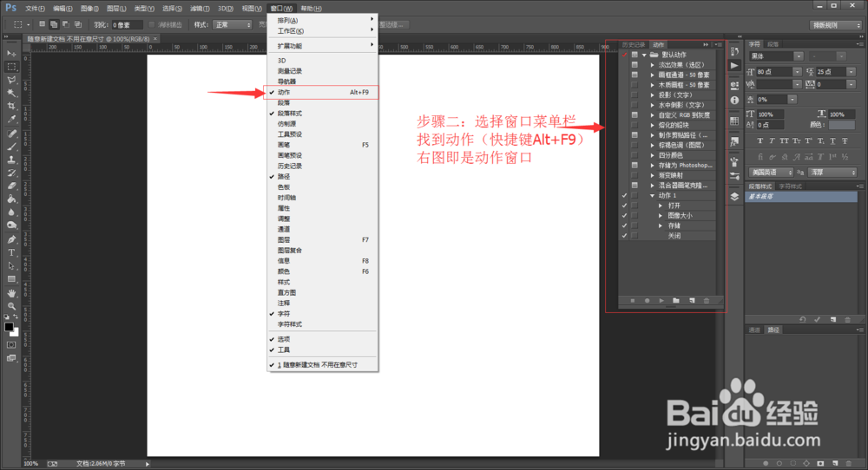Select the Brush tool
The width and height of the screenshot is (868, 470).
11,147
